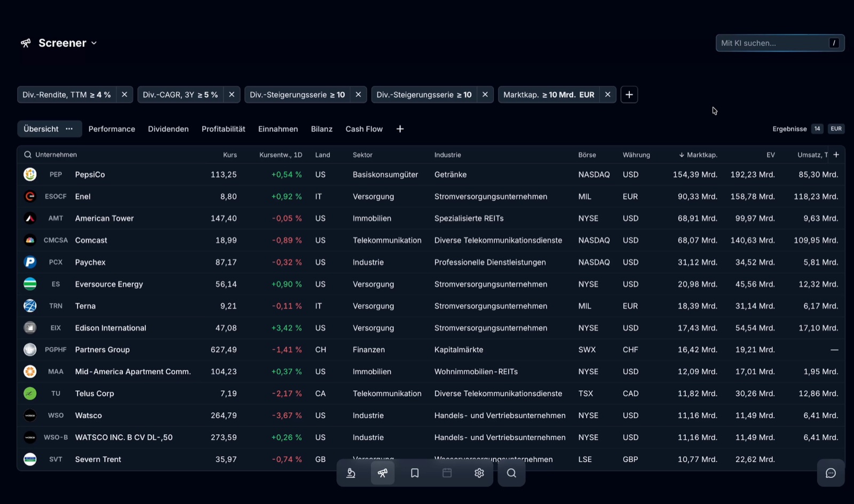
Task: Add a new filter with plus button
Action: click(x=629, y=94)
